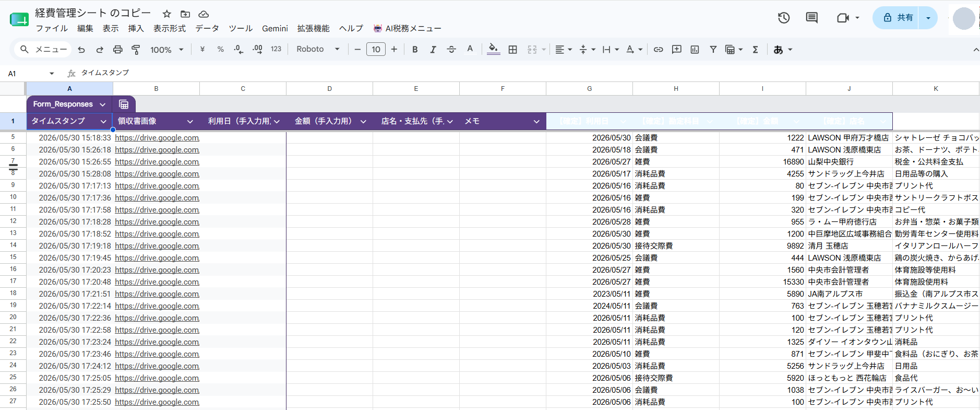Open the データ menu

coord(207,28)
